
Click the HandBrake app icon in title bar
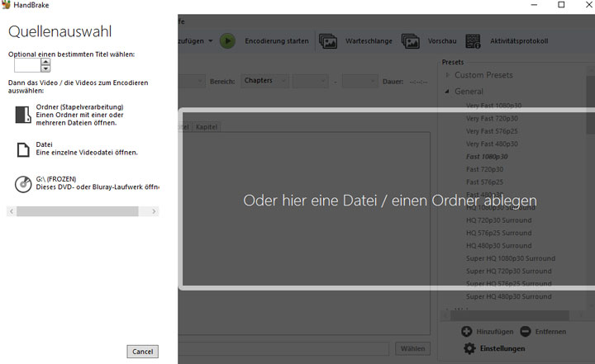click(x=6, y=5)
